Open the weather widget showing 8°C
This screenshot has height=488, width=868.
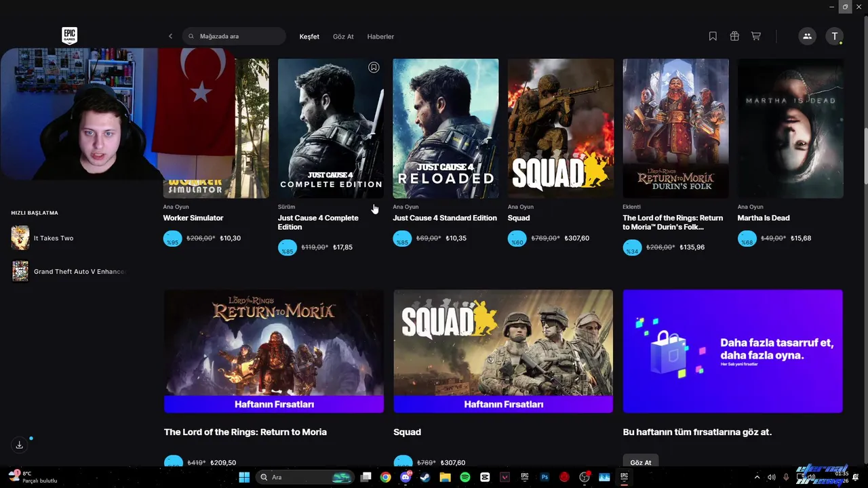pos(33,477)
